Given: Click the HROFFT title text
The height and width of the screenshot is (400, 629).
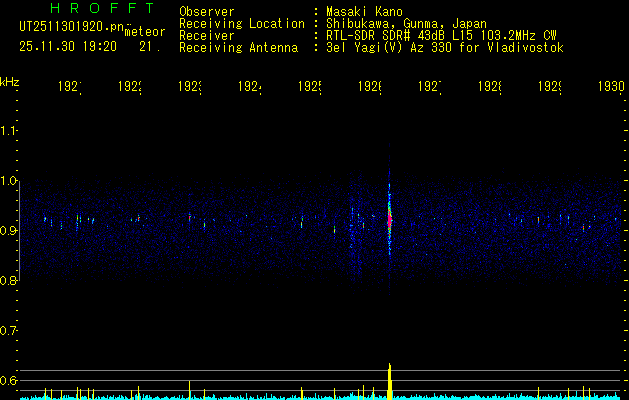Looking at the screenshot, I should click(102, 8).
